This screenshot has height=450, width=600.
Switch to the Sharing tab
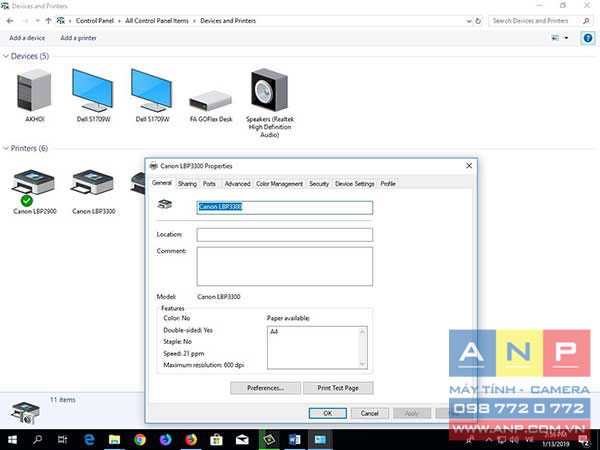point(187,184)
